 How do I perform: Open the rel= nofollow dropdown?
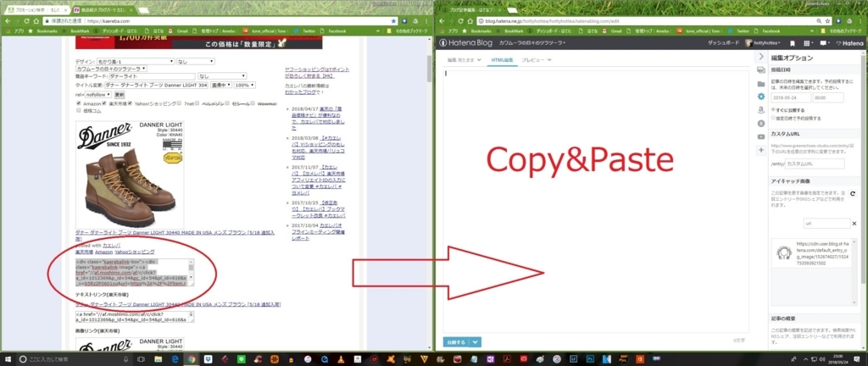pos(98,95)
